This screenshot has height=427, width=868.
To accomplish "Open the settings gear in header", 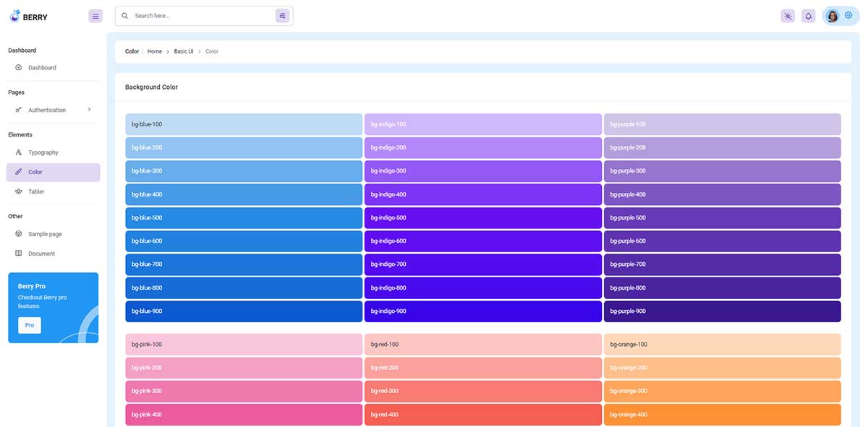I will [848, 14].
